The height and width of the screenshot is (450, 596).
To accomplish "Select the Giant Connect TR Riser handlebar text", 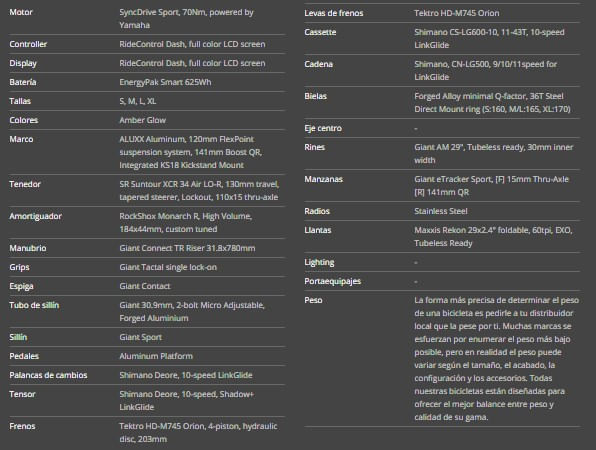I will [x=187, y=248].
